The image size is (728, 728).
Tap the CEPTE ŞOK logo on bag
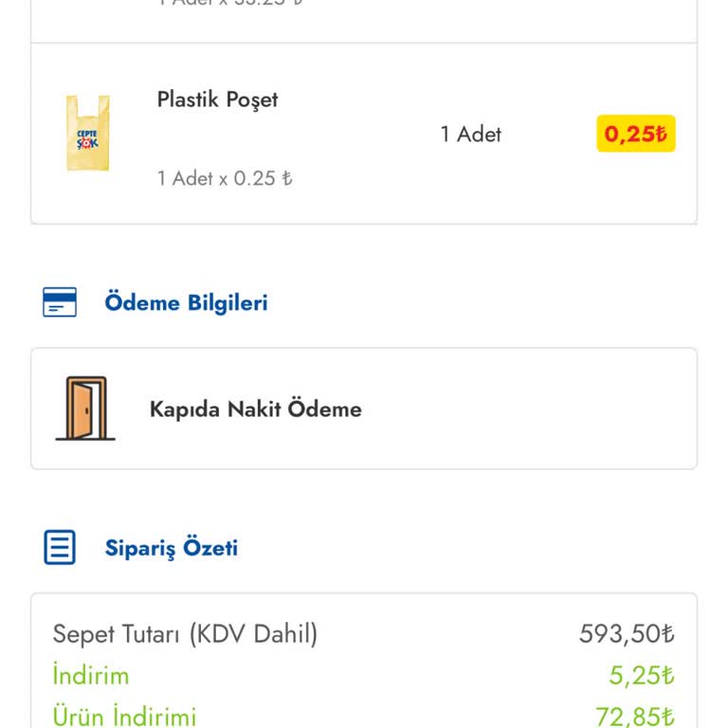click(87, 140)
